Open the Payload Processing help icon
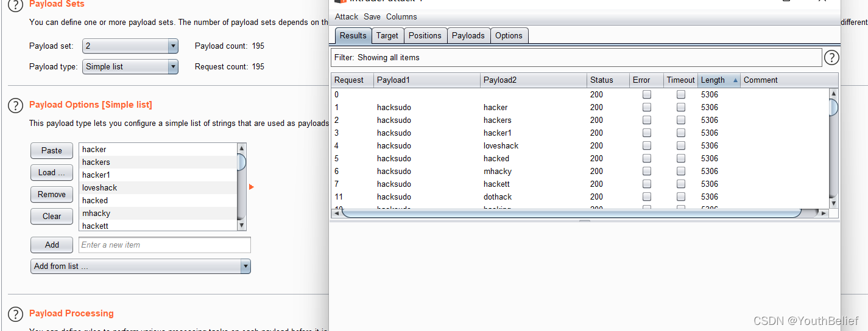 click(x=16, y=314)
